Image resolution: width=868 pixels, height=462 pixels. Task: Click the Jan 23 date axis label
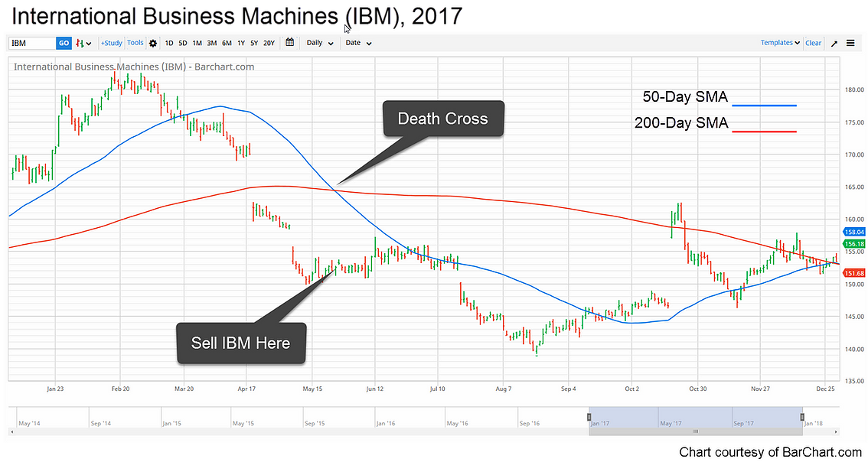[55, 389]
